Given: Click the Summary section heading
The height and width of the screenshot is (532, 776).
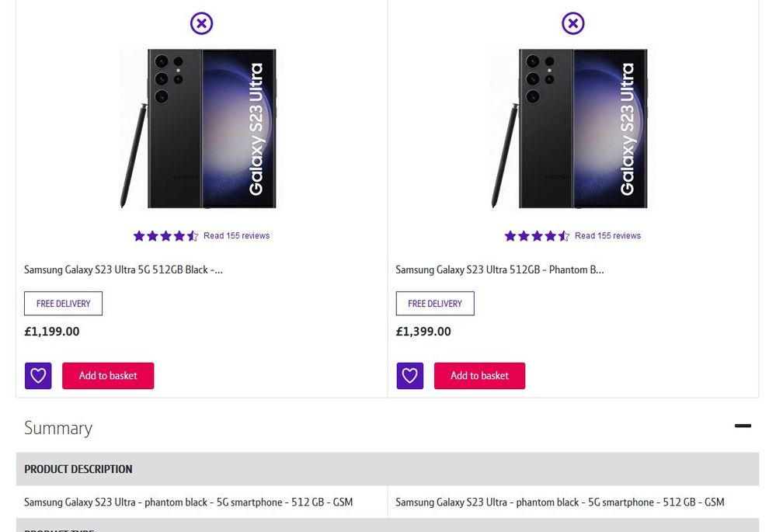Looking at the screenshot, I should pos(58,428).
